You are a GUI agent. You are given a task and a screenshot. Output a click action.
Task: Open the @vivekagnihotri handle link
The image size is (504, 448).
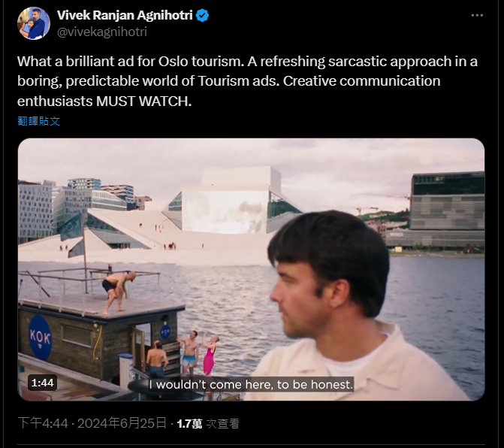tap(102, 32)
